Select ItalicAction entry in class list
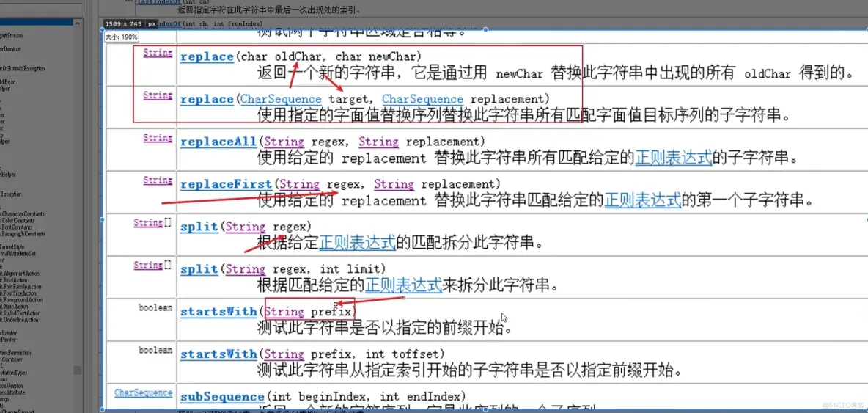This screenshot has height=413, width=868. (x=15, y=307)
